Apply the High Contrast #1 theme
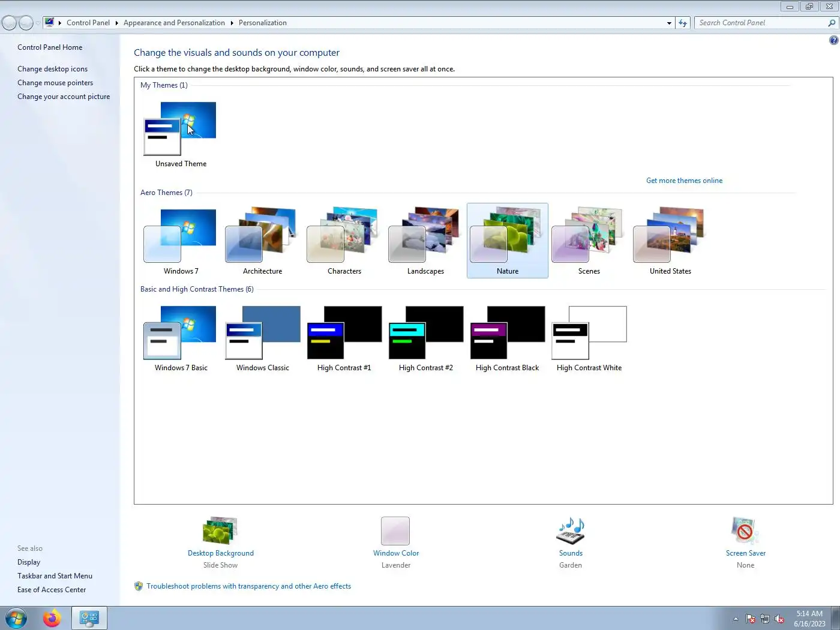Image resolution: width=840 pixels, height=630 pixels. click(344, 338)
